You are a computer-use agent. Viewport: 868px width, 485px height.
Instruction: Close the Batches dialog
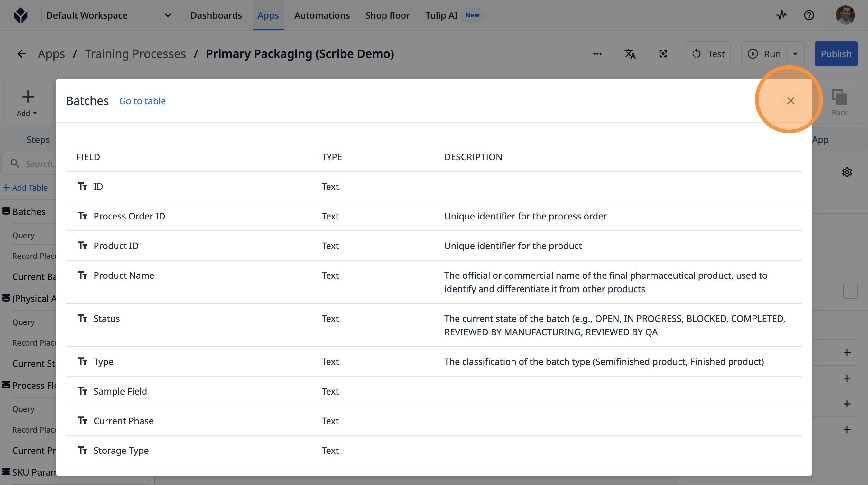790,101
